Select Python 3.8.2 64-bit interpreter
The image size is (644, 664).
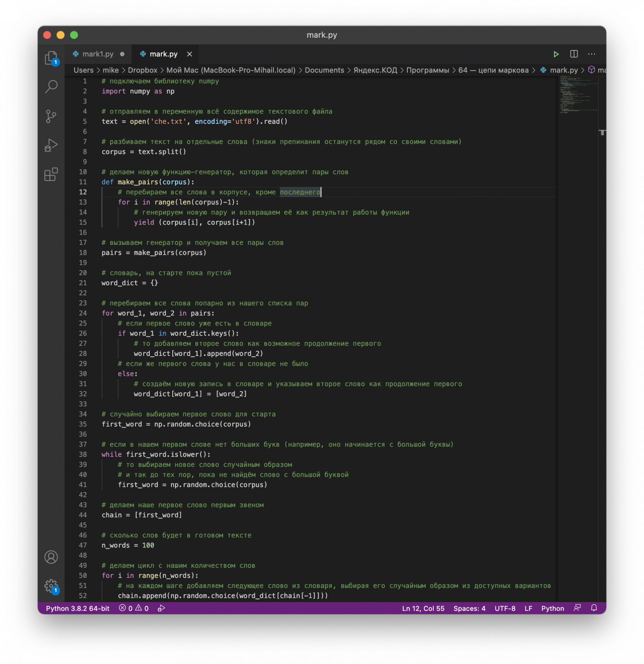tap(77, 608)
